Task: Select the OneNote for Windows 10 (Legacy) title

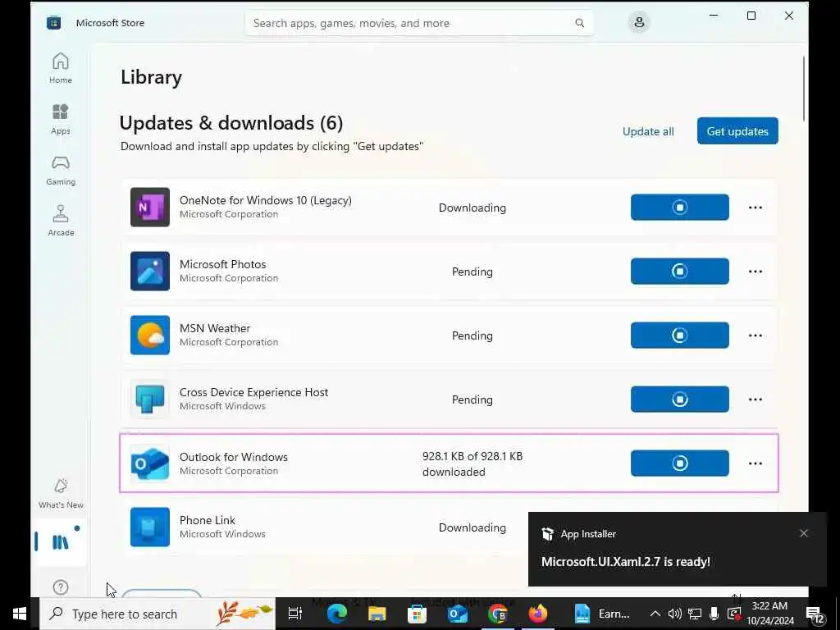Action: tap(266, 200)
